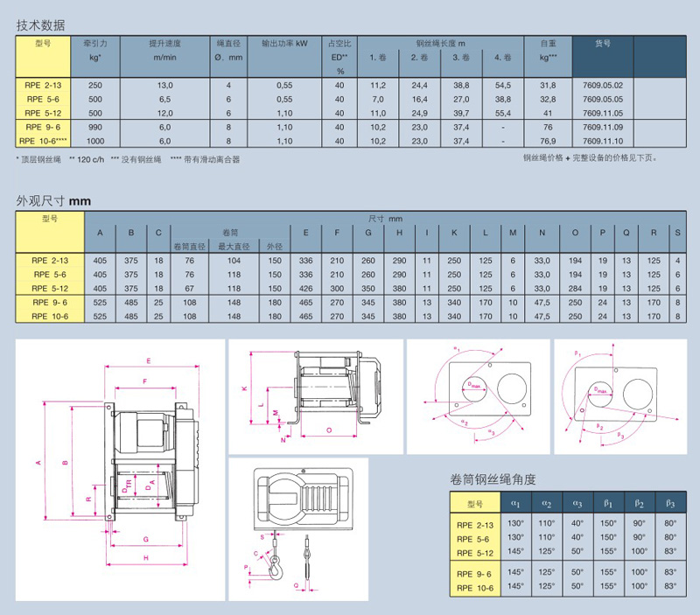
Task: Select the 外观尺寸 mm section heading
Action: click(x=53, y=200)
